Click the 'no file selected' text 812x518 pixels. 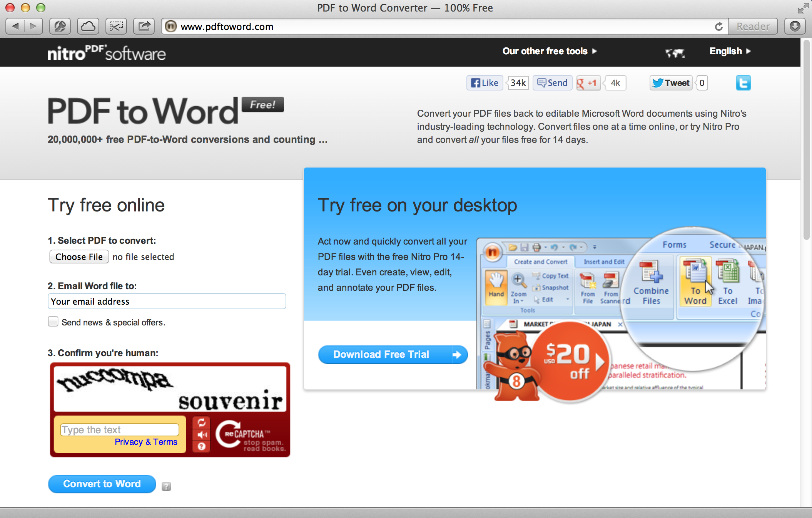(x=143, y=257)
